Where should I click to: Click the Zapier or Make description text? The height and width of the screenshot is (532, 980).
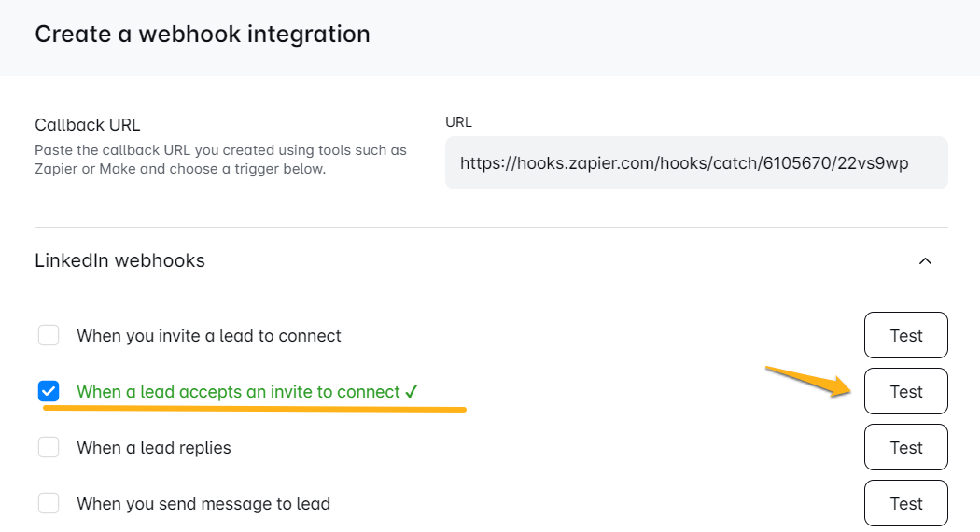(x=220, y=160)
